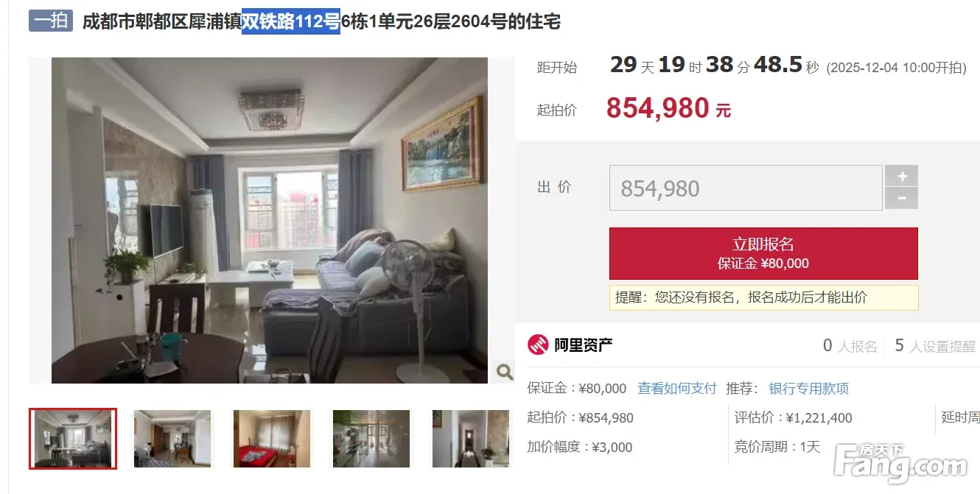This screenshot has width=980, height=494.
Task: Click the bid amount input field
Action: 746,188
